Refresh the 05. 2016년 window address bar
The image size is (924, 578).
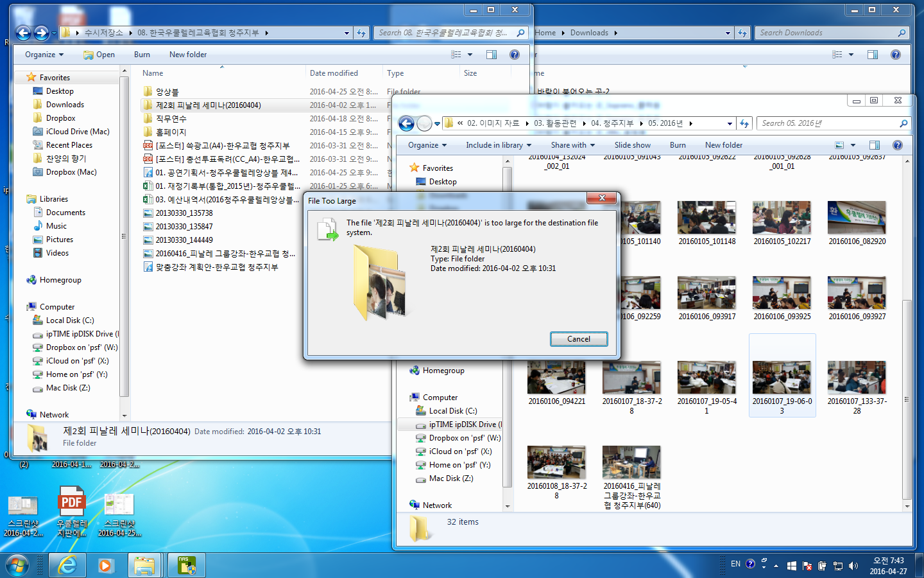(744, 123)
